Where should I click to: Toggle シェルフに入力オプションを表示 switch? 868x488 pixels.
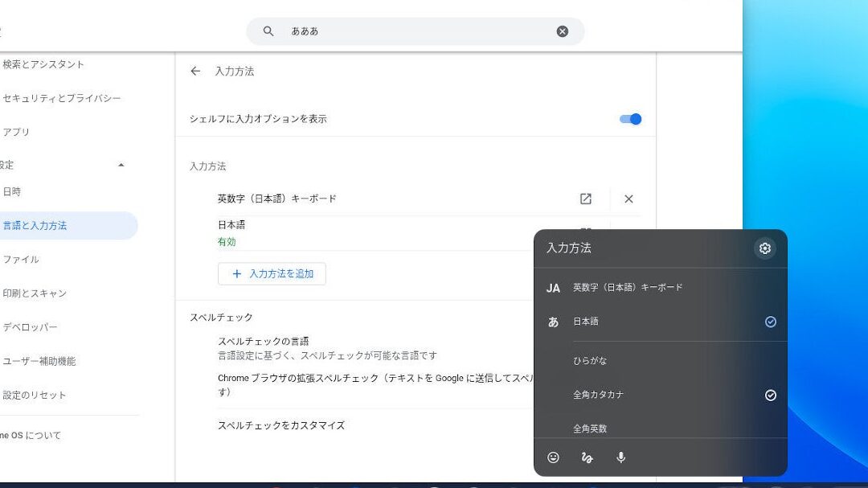630,118
